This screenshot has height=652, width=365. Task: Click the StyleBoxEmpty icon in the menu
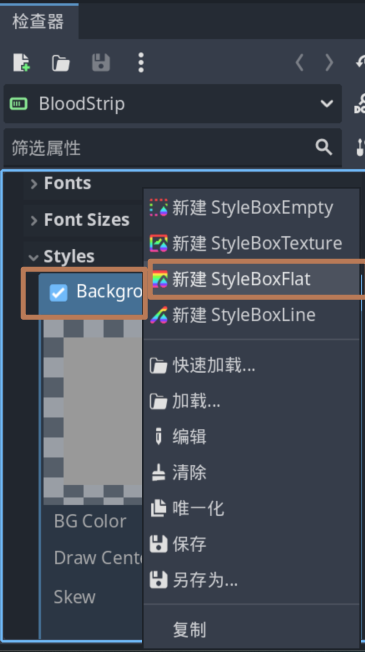click(158, 207)
